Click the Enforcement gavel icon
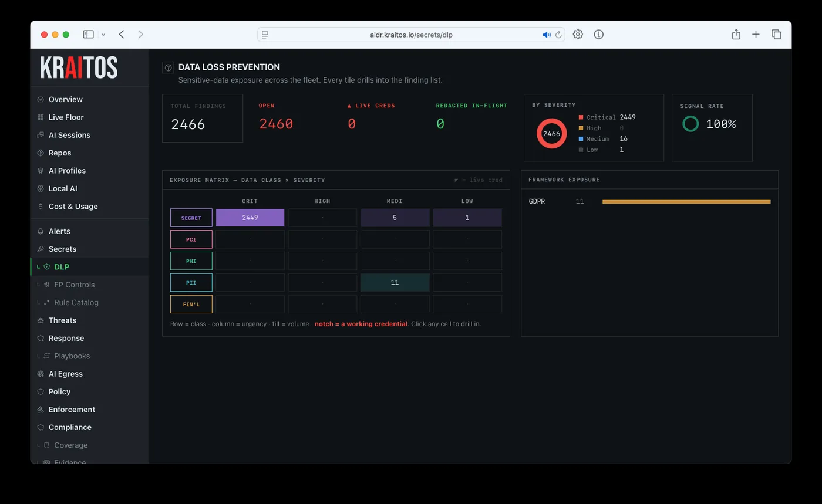The width and height of the screenshot is (822, 504). point(41,410)
